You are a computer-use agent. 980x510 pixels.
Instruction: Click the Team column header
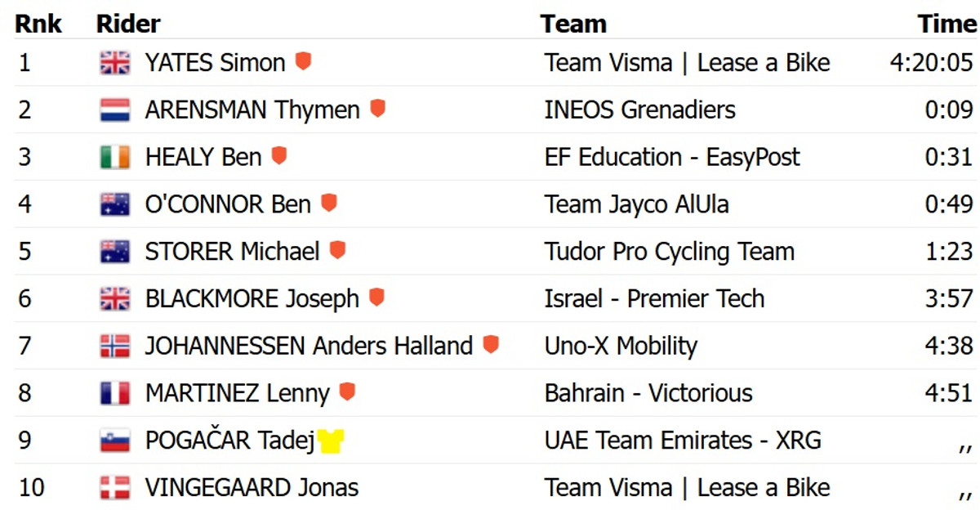tap(573, 24)
